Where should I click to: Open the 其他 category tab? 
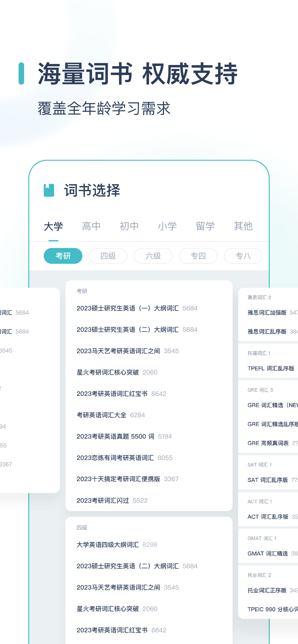pos(243,226)
